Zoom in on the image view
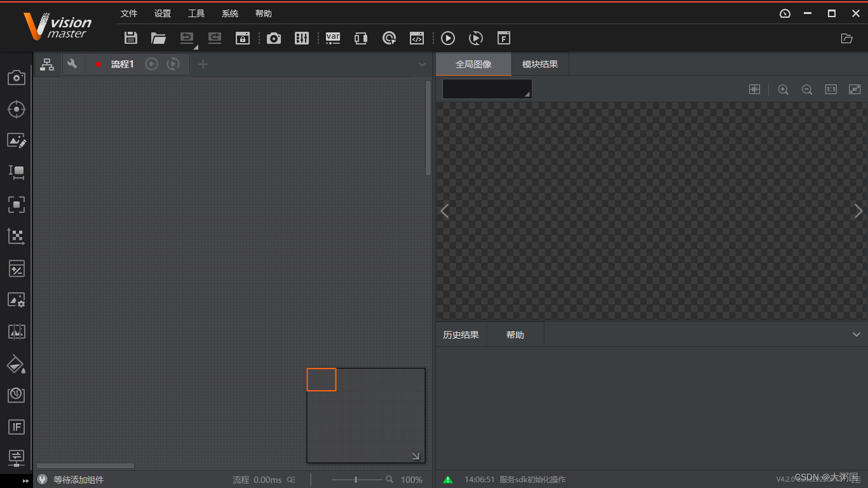This screenshot has height=488, width=868. tap(783, 90)
